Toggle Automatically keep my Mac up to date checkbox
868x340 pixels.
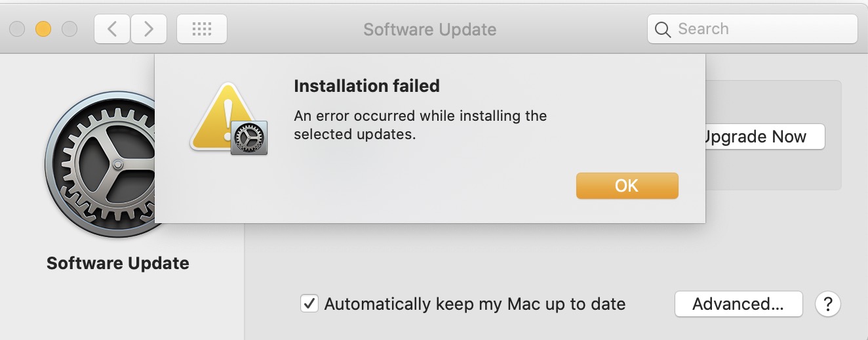[309, 304]
